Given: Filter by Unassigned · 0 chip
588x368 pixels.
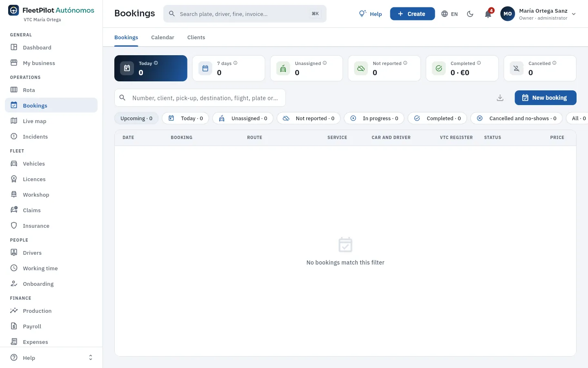Looking at the screenshot, I should point(243,118).
